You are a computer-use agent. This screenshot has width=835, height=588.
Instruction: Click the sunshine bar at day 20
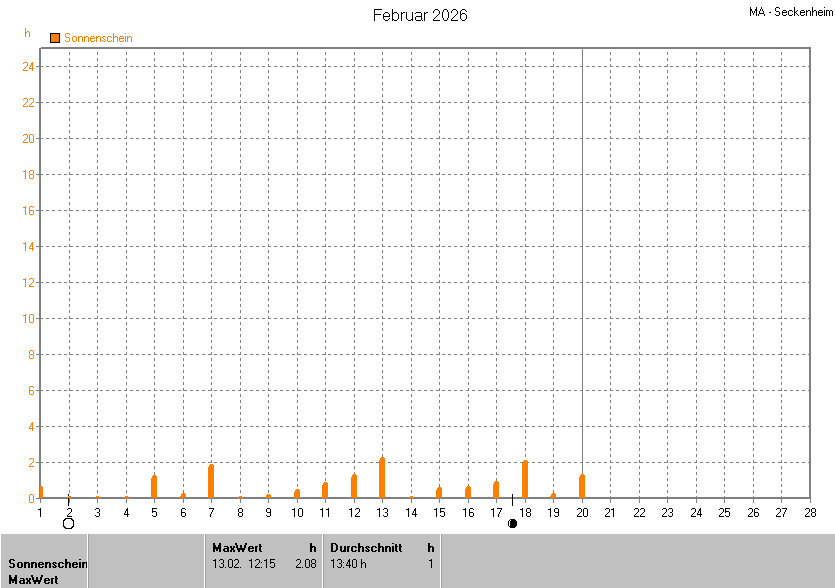[581, 487]
